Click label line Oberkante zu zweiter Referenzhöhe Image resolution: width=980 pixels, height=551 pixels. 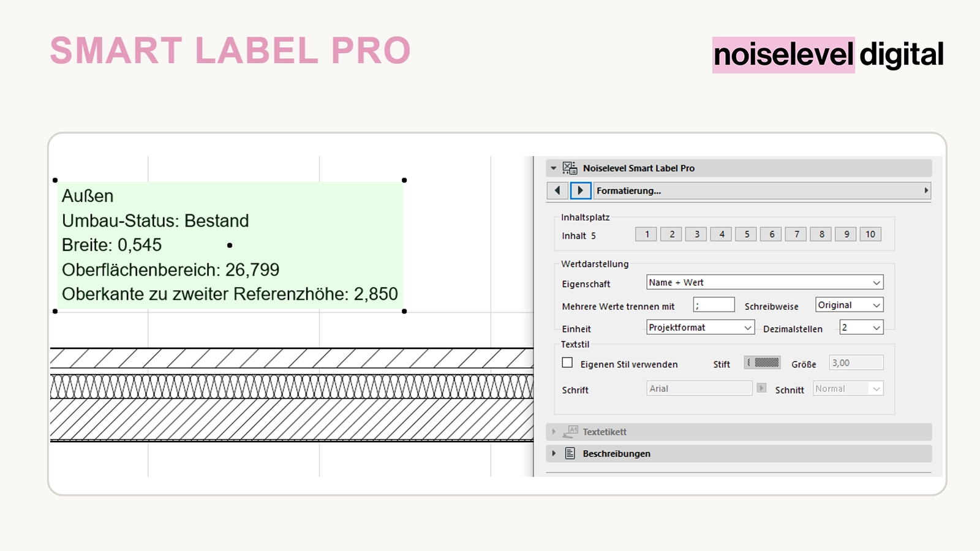pyautogui.click(x=230, y=294)
